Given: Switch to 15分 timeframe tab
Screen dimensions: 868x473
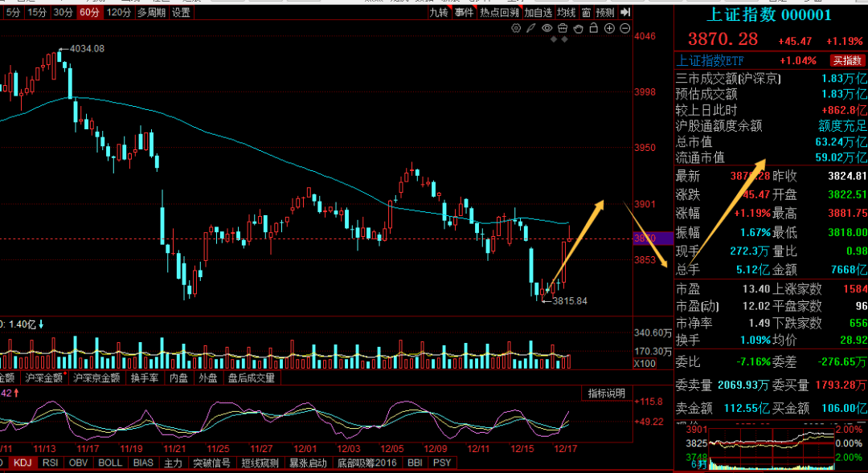Looking at the screenshot, I should (36, 12).
